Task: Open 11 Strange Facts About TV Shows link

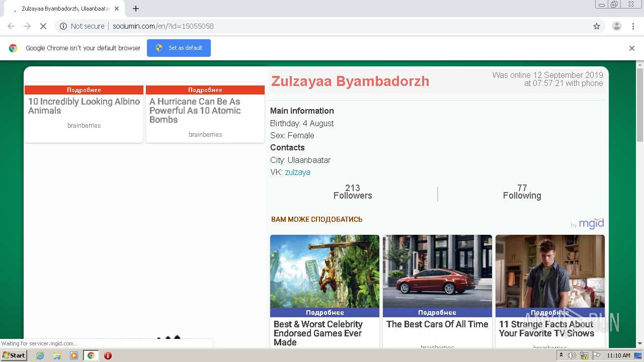Action: (x=546, y=329)
